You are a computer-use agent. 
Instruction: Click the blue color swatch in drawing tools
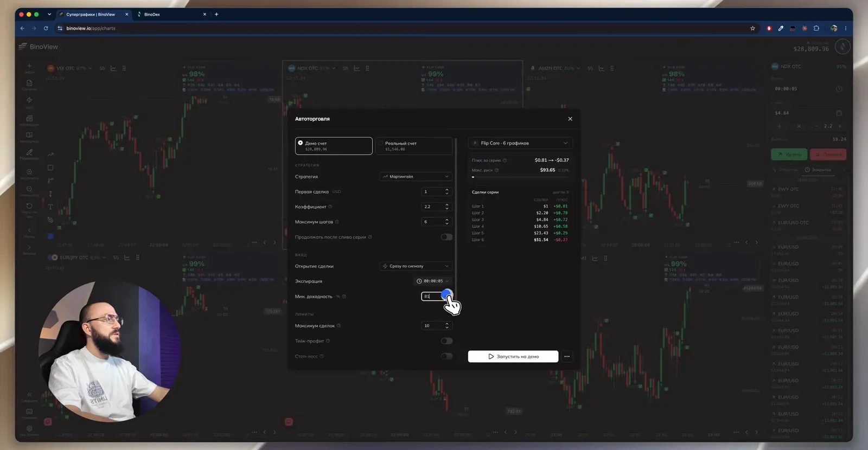coord(50,236)
